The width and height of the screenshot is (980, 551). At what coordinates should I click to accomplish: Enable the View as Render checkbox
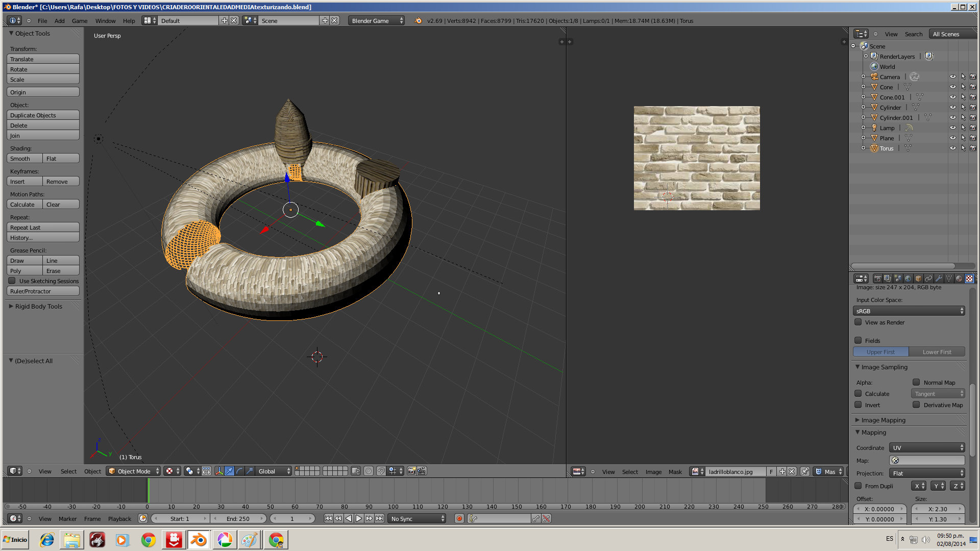click(859, 322)
